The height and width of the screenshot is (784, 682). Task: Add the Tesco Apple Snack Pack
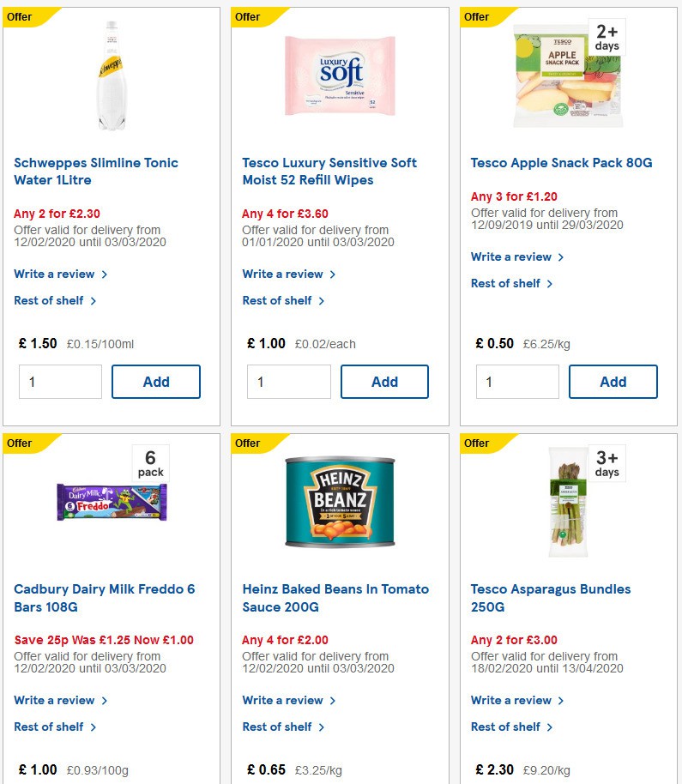tap(613, 381)
